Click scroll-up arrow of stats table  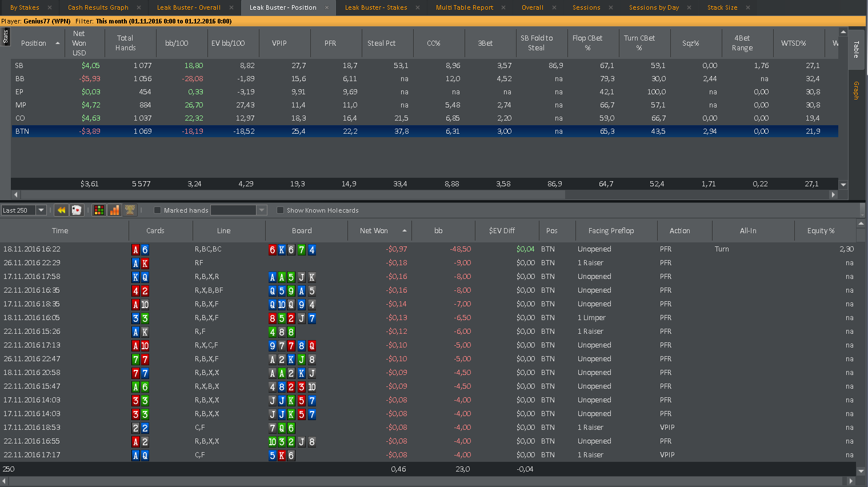point(843,31)
